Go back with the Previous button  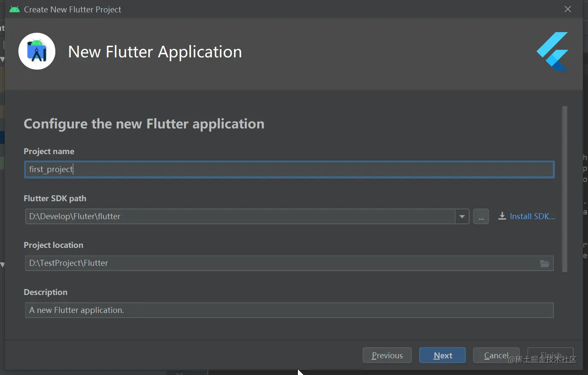click(387, 355)
